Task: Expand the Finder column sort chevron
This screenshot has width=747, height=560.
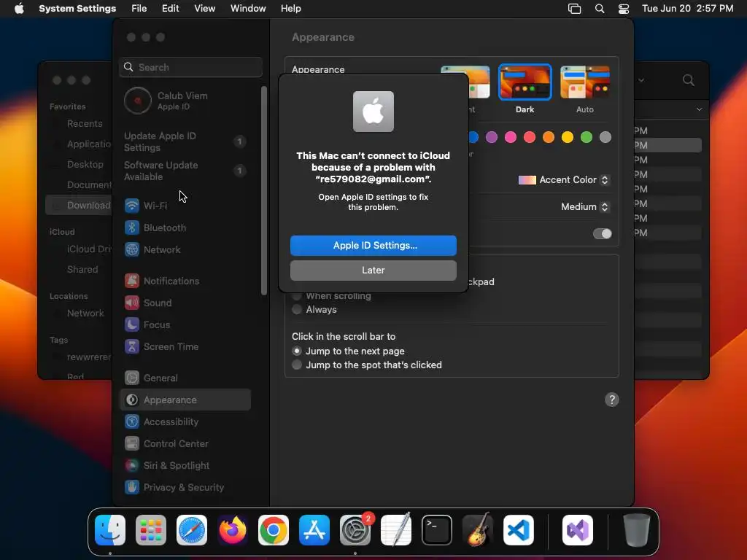Action: [699, 109]
